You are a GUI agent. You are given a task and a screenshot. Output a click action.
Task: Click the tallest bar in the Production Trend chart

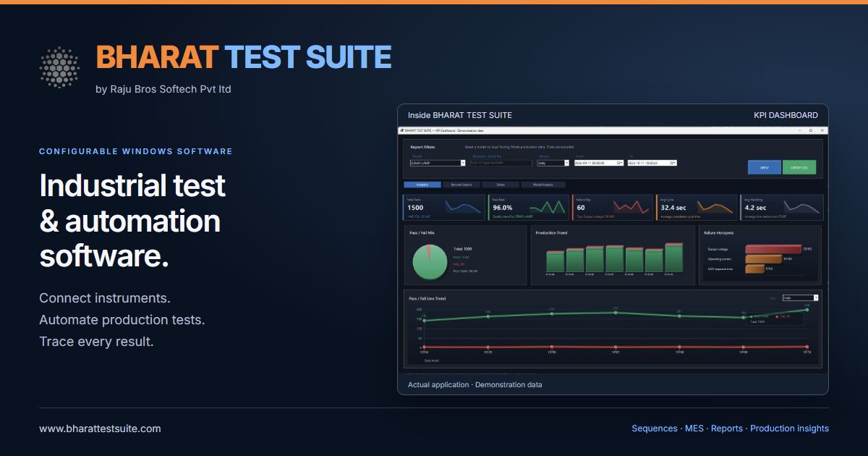point(673,258)
